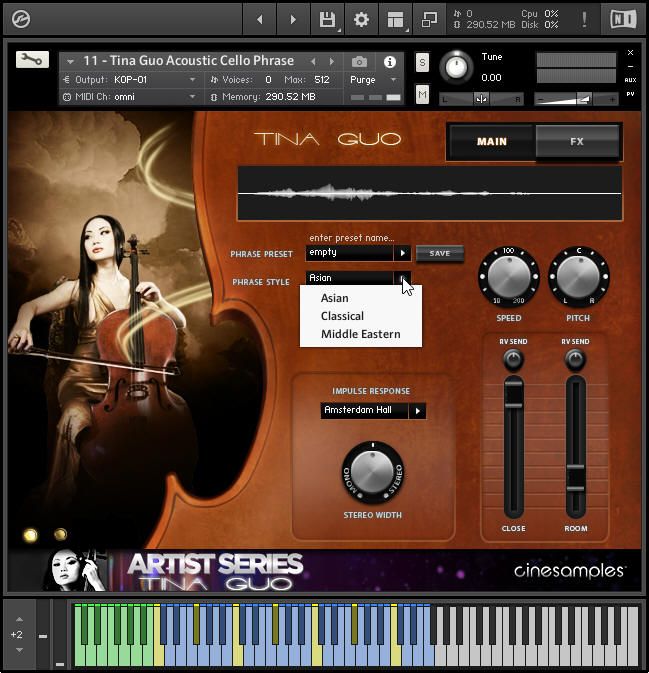
Task: Click the Tune knob
Action: click(456, 67)
